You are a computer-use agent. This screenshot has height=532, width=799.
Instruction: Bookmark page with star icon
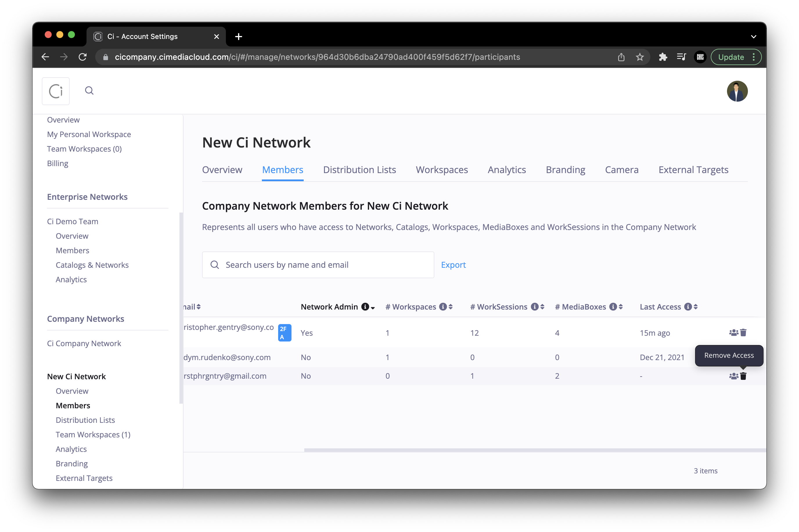(x=640, y=57)
